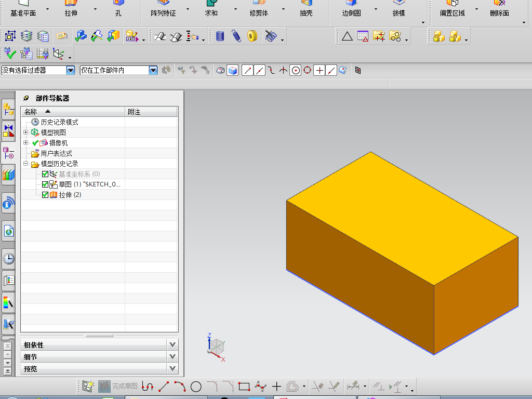Uncheck the 草图 (1) SKETCH checkbox
This screenshot has height=399, width=532.
click(x=45, y=184)
